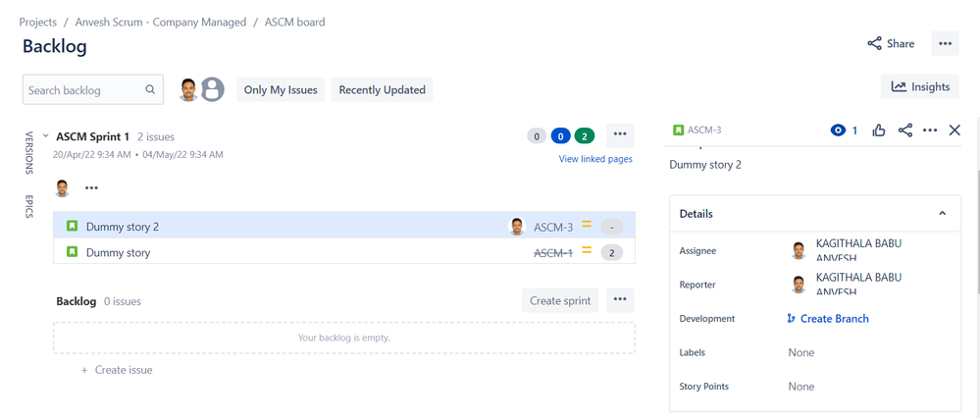
Task: Open ASCM Sprint 1 more-actions menu
Action: pos(620,135)
